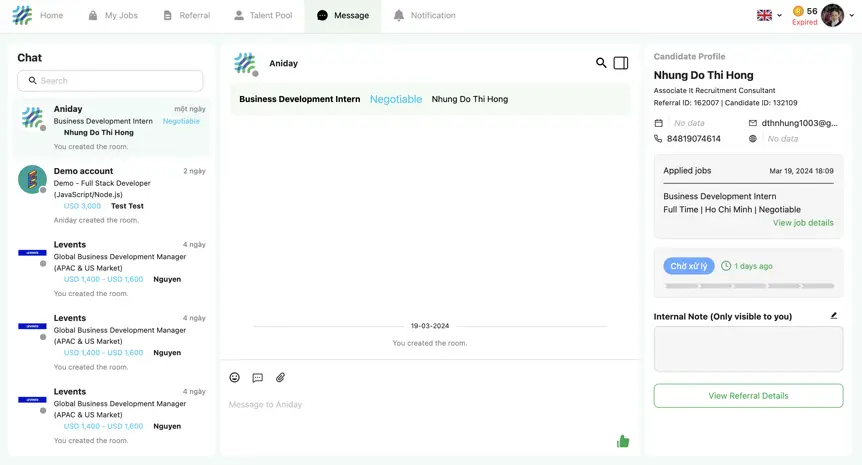Expand the user account menu chevron
This screenshot has height=465, width=862.
pos(852,15)
